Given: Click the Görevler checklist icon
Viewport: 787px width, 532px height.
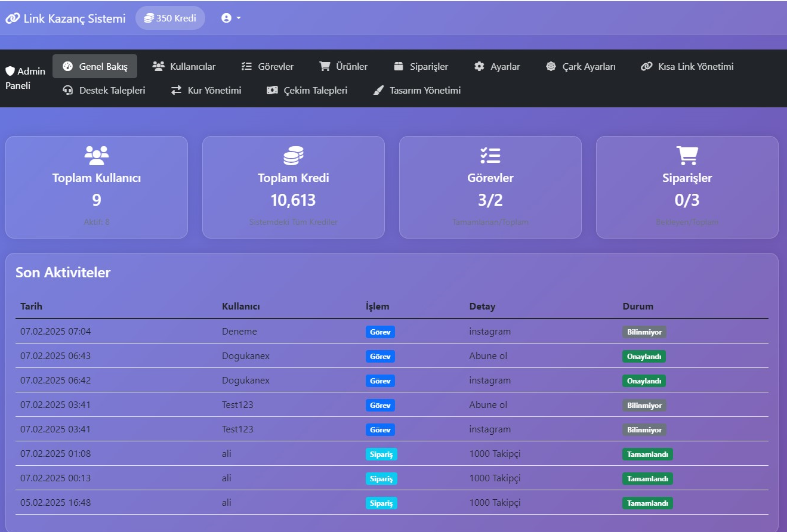Looking at the screenshot, I should pyautogui.click(x=246, y=66).
